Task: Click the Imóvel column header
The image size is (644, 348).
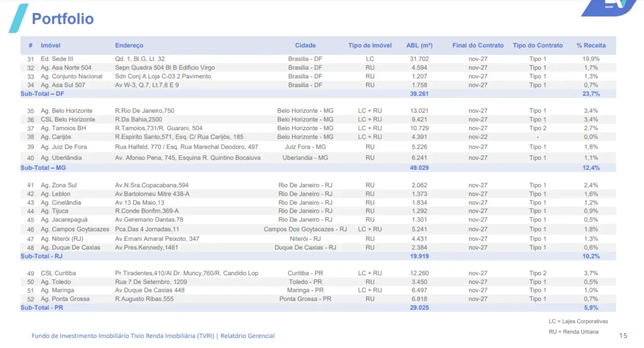Action: pos(50,45)
